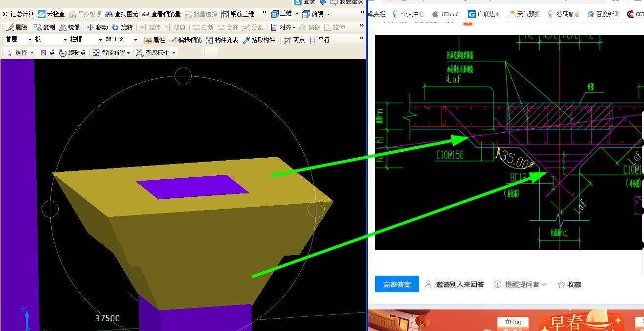Run the 云检查 cloud check

tap(51, 14)
